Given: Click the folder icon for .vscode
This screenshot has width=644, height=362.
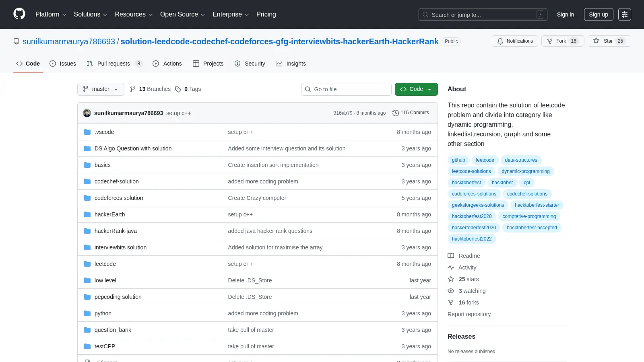Looking at the screenshot, I should (x=87, y=132).
